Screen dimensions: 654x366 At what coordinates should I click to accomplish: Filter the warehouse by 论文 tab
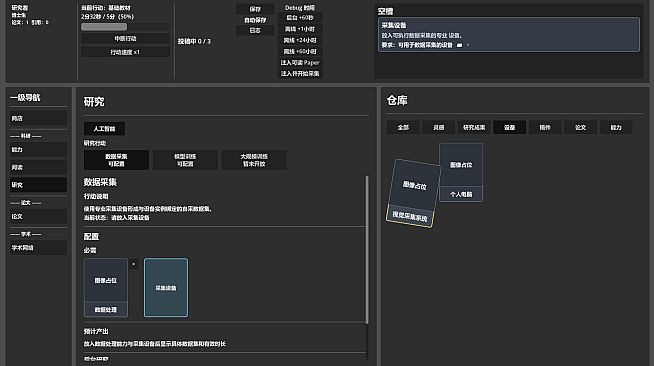(x=581, y=128)
